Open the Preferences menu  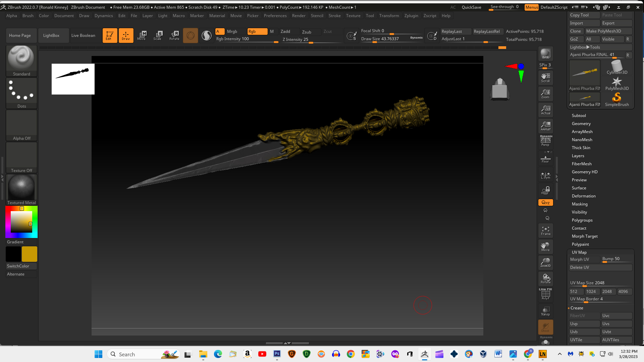tap(275, 16)
